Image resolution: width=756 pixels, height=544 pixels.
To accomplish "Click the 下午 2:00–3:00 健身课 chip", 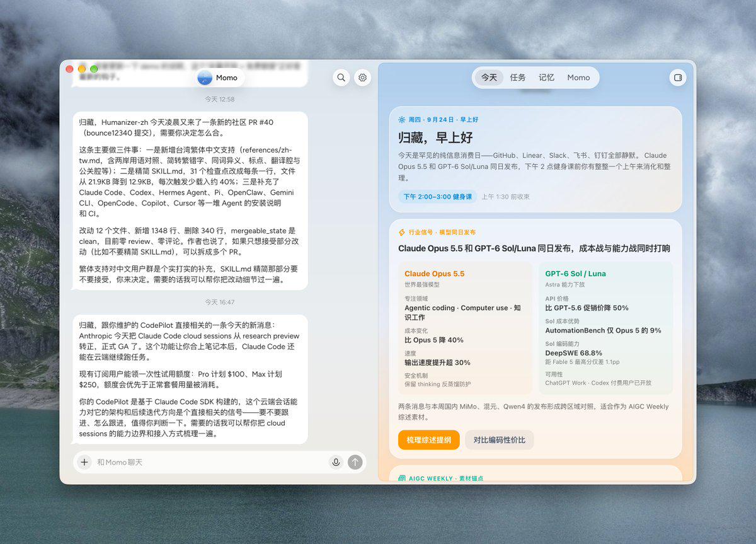I will coord(437,197).
